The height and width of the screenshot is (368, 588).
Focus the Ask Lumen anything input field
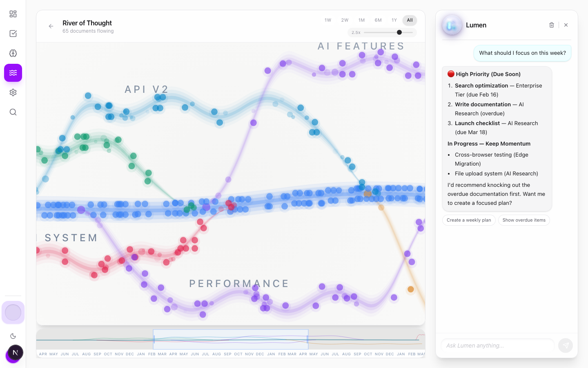tap(497, 346)
